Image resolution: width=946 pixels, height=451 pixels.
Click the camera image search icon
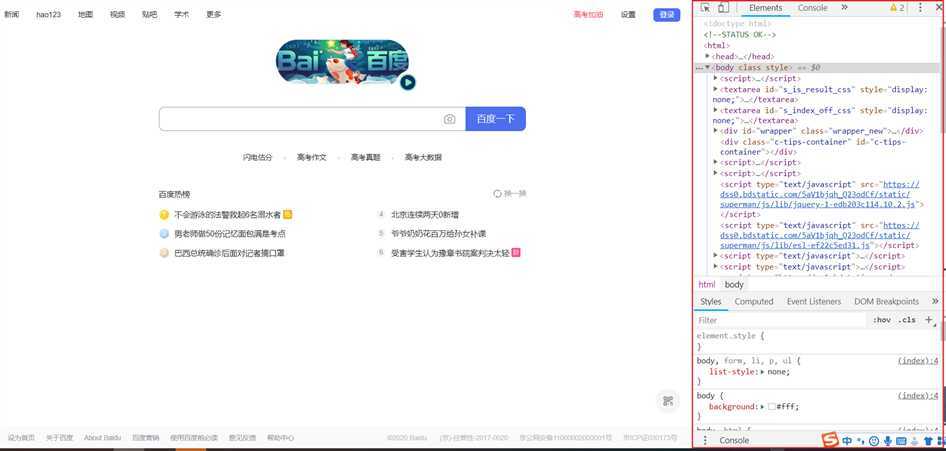(449, 119)
